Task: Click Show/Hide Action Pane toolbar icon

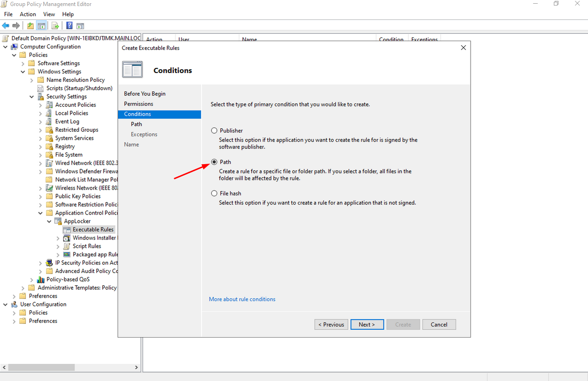Action: point(80,26)
